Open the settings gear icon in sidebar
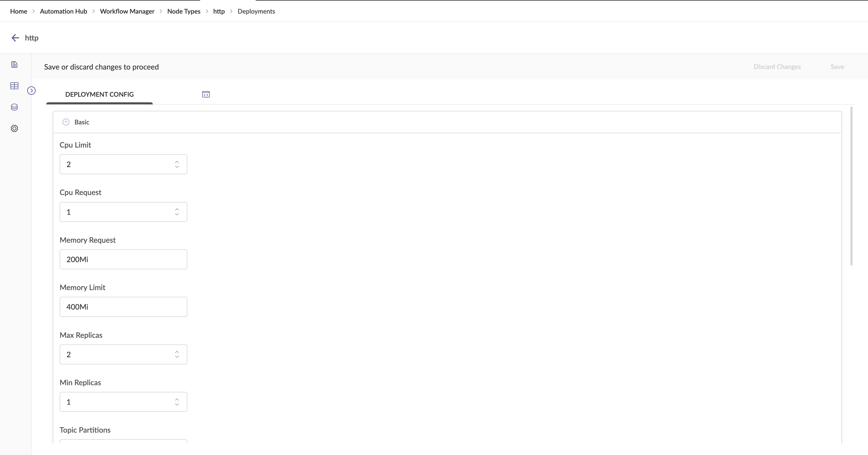868x455 pixels. 14,128
